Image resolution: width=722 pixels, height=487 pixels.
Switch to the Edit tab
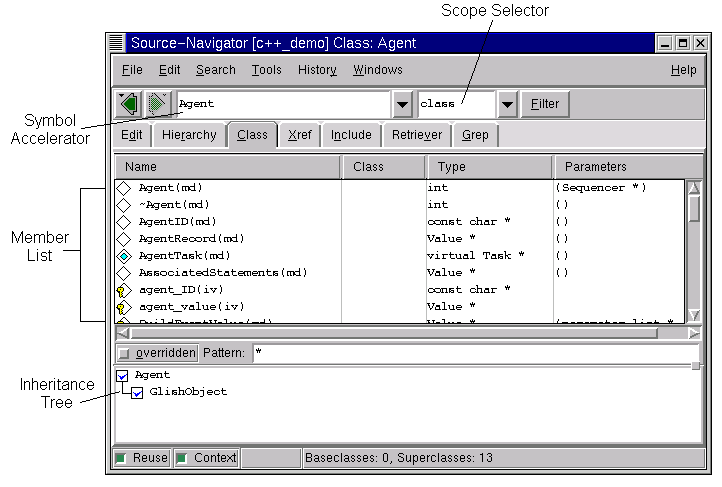(x=132, y=135)
